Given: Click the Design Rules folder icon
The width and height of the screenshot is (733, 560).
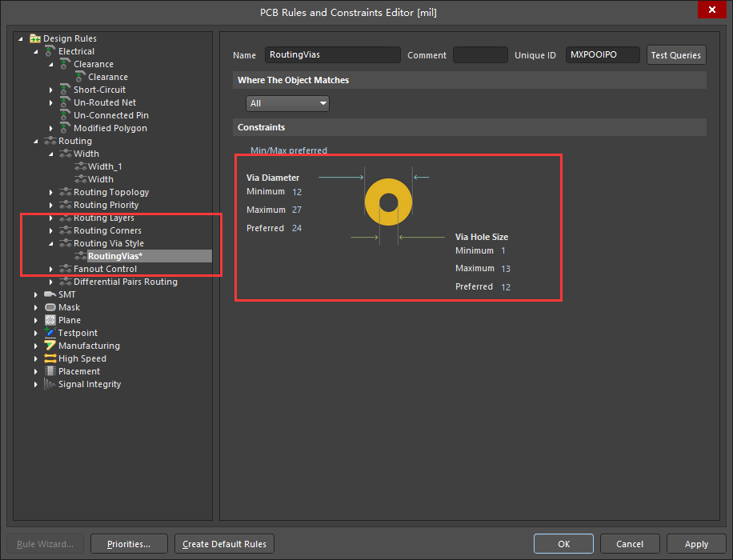Looking at the screenshot, I should pyautogui.click(x=35, y=38).
